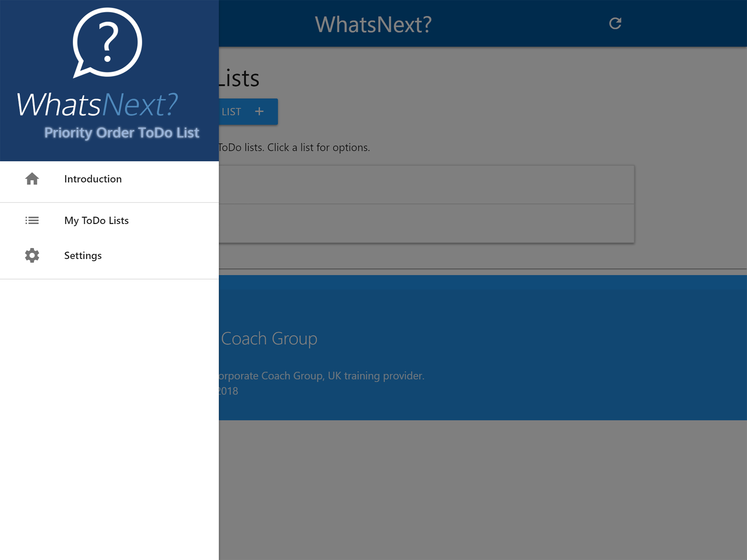Click the Lists page heading
747x560 pixels.
(x=239, y=78)
